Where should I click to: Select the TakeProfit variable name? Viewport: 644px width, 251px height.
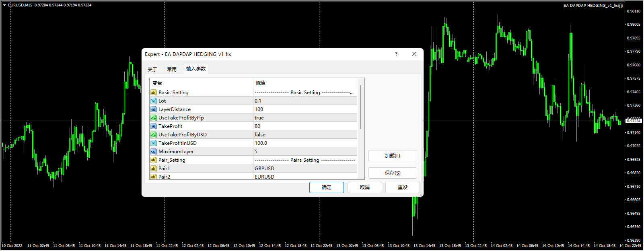coord(170,126)
